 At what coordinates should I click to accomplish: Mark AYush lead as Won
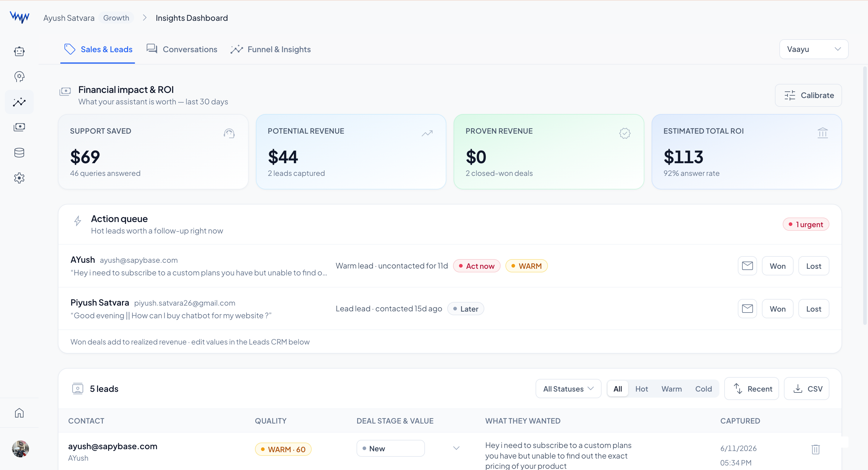click(x=777, y=266)
